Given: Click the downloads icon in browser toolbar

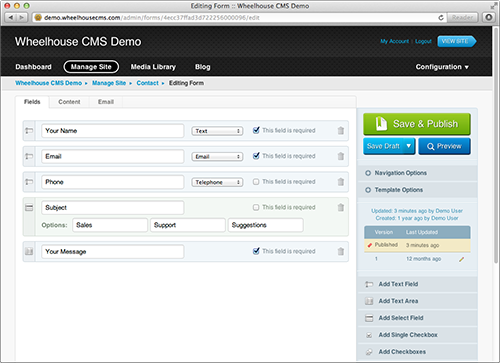Looking at the screenshot, I should click(x=489, y=17).
